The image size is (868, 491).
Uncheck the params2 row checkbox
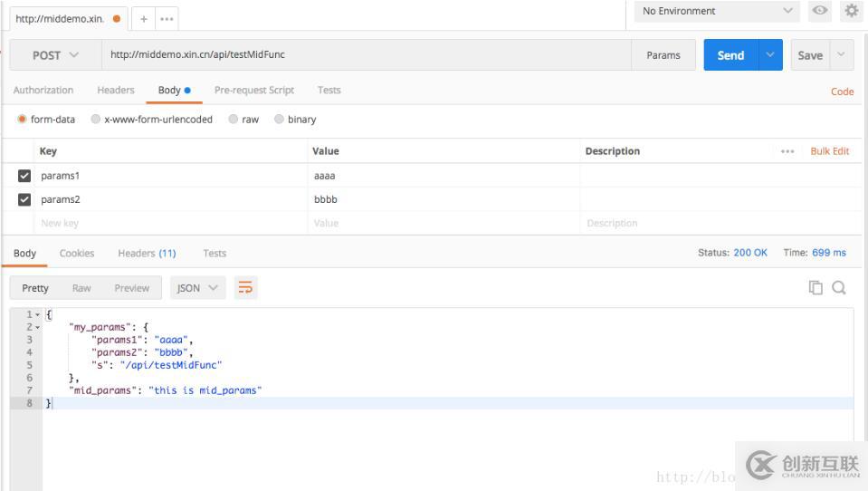[24, 199]
